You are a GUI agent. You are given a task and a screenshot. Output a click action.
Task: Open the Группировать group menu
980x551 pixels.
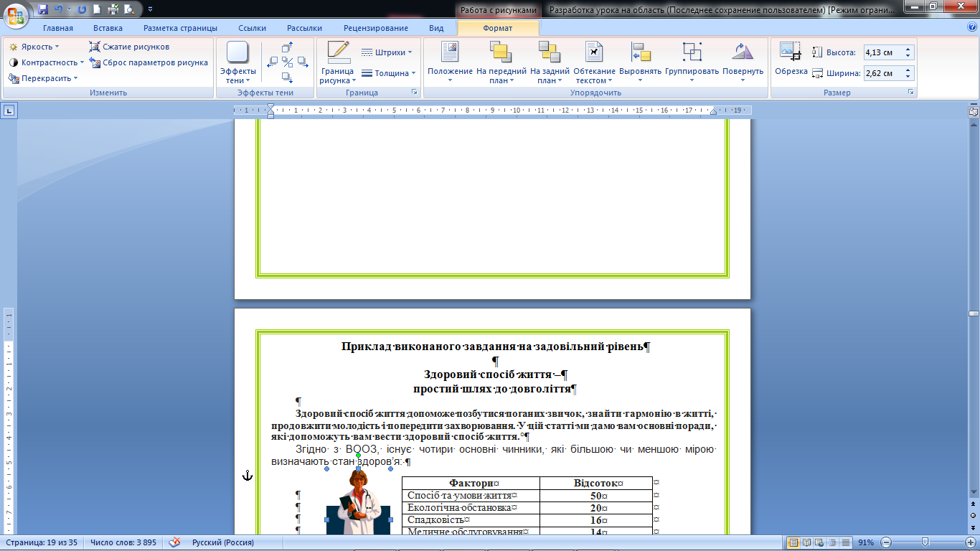[692, 63]
